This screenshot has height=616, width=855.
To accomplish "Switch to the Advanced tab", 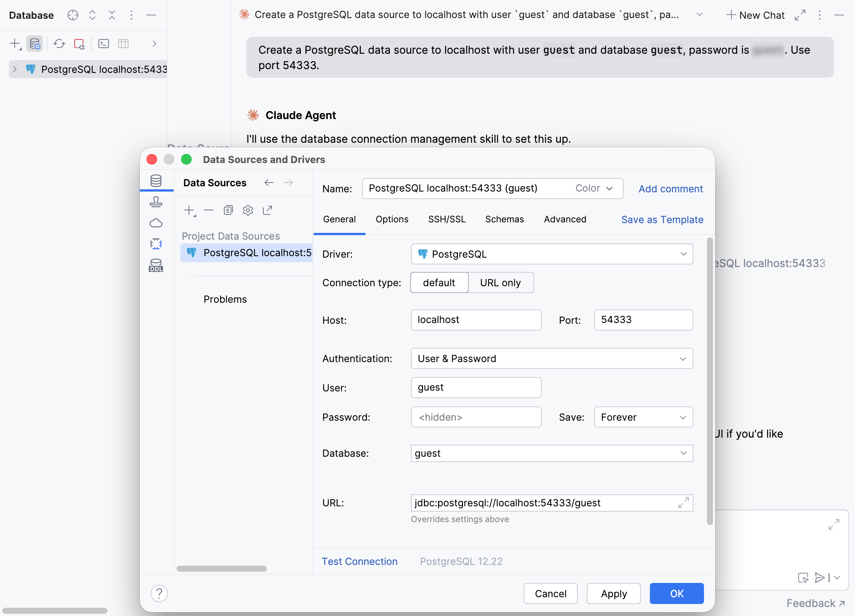I will click(565, 219).
